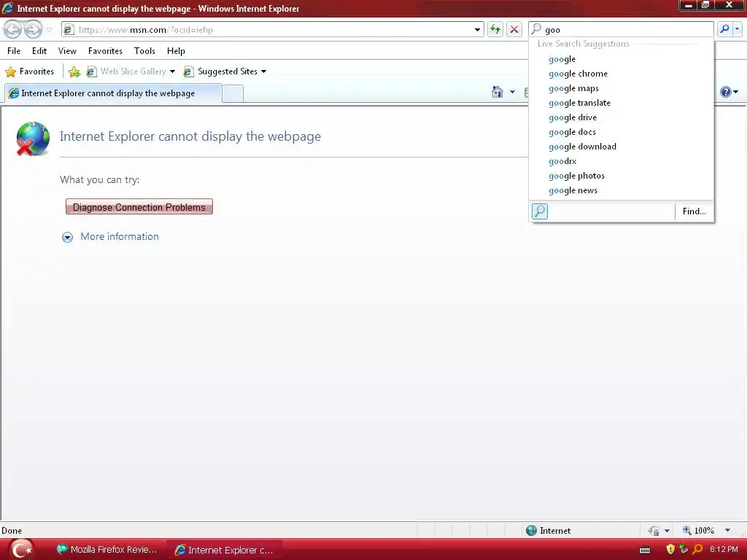747x560 pixels.
Task: Click the Find... button
Action: [694, 211]
